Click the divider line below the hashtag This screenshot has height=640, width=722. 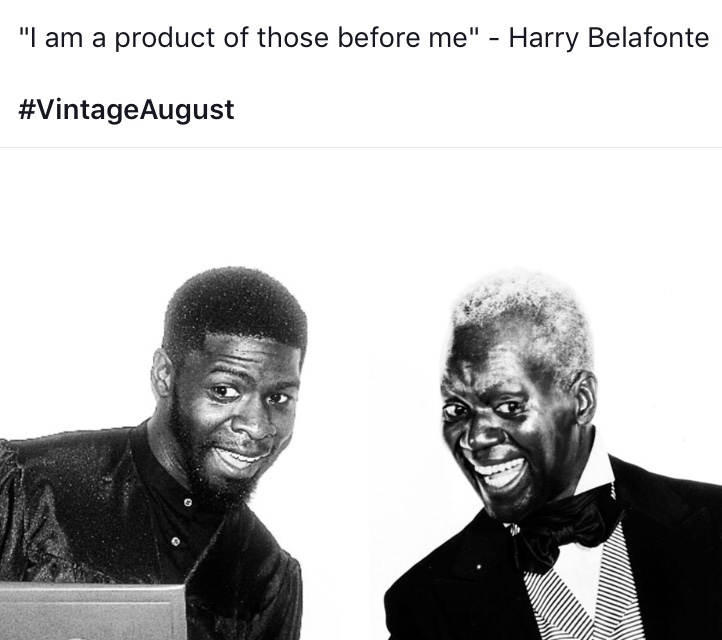(361, 148)
